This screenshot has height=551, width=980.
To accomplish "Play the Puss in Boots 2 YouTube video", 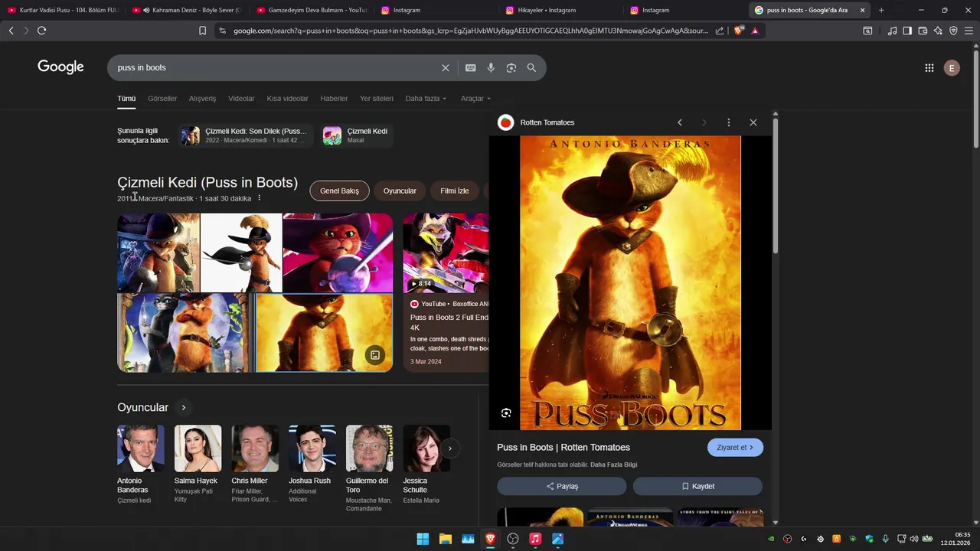I will [446, 253].
